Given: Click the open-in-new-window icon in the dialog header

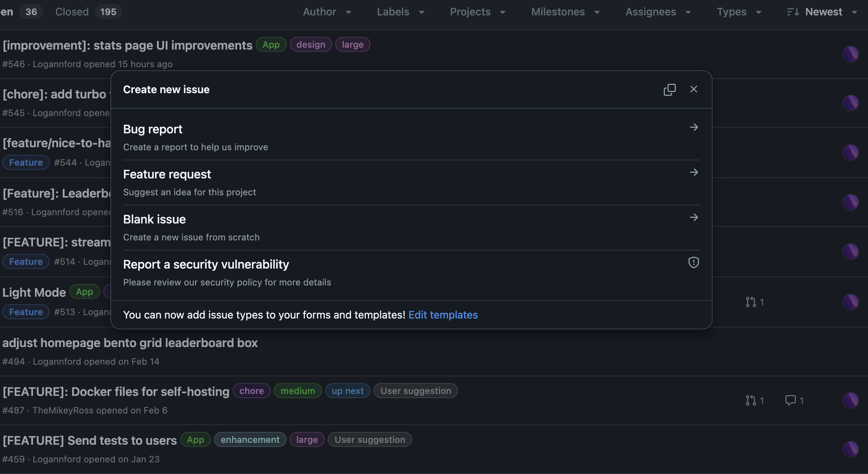Looking at the screenshot, I should (x=669, y=89).
